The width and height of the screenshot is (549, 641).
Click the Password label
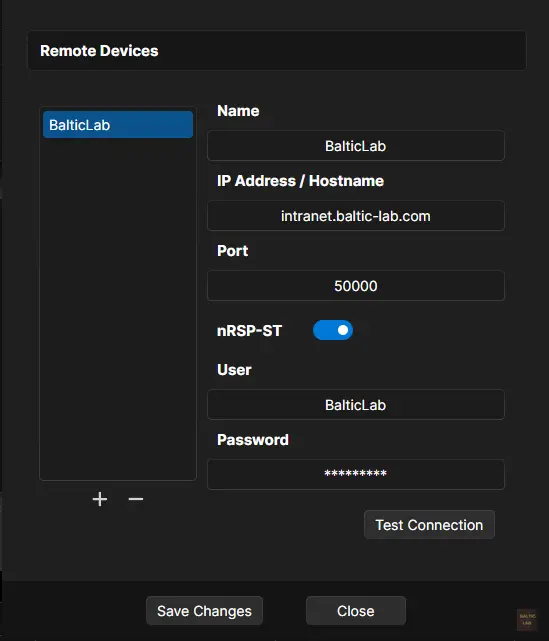click(x=253, y=440)
